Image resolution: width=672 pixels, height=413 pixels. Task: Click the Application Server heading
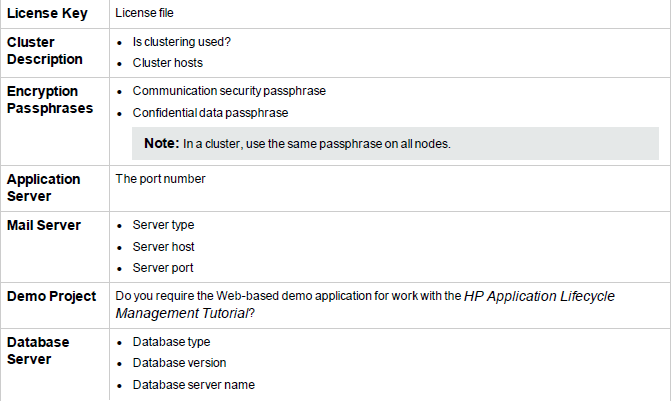(x=43, y=187)
